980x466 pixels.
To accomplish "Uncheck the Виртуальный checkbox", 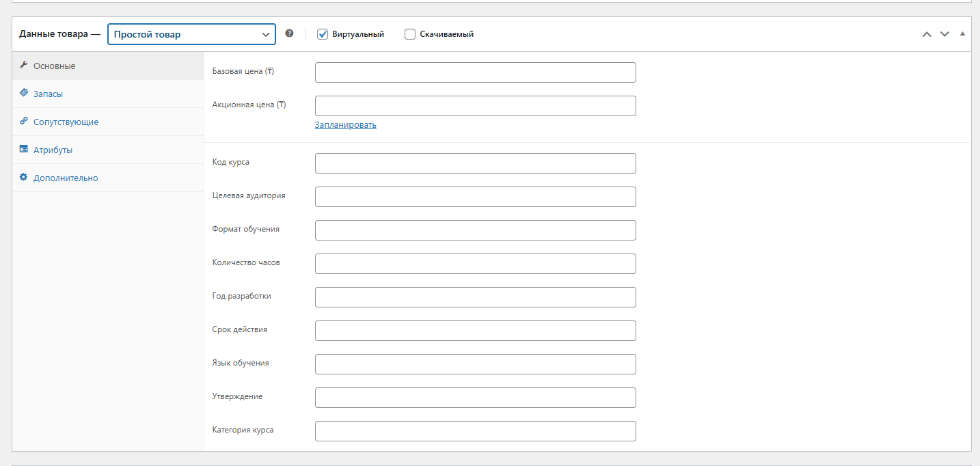I will [323, 34].
